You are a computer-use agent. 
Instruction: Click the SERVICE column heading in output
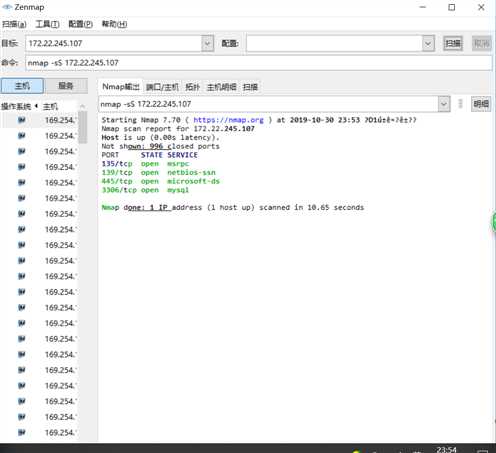click(x=182, y=155)
